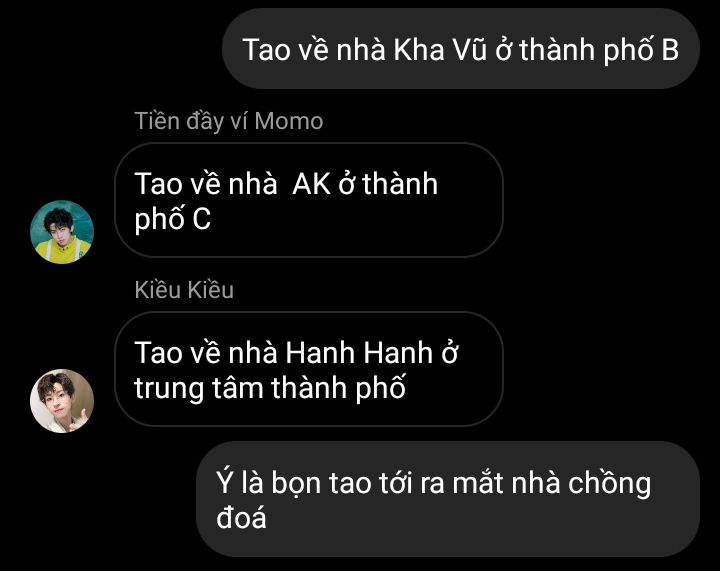Click the word Momo in the sender label
This screenshot has height=571, width=720.
[289, 122]
